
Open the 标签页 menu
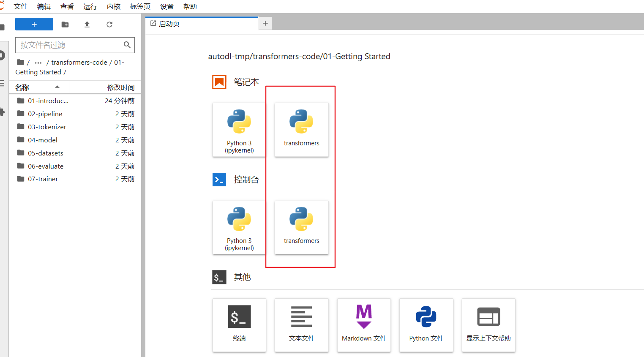140,6
